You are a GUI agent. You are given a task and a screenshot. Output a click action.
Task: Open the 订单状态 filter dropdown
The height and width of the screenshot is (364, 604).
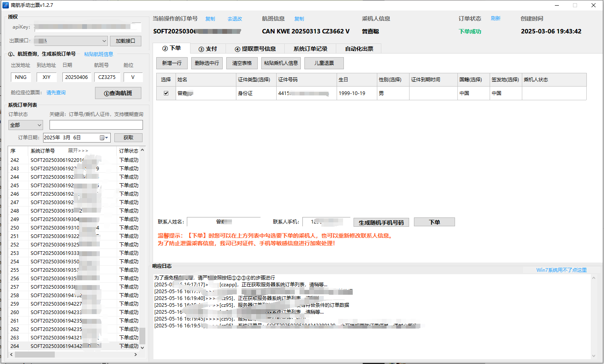[x=25, y=125]
